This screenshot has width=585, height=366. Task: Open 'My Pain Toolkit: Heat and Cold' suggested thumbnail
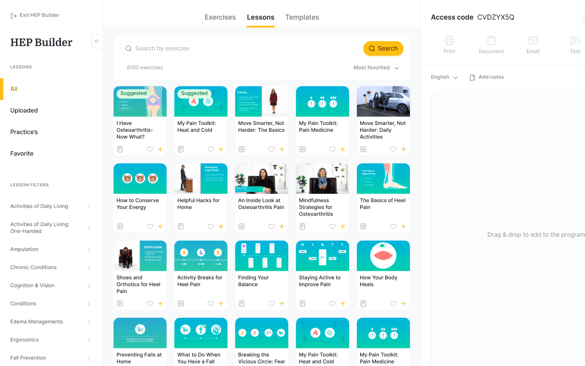coord(201,101)
